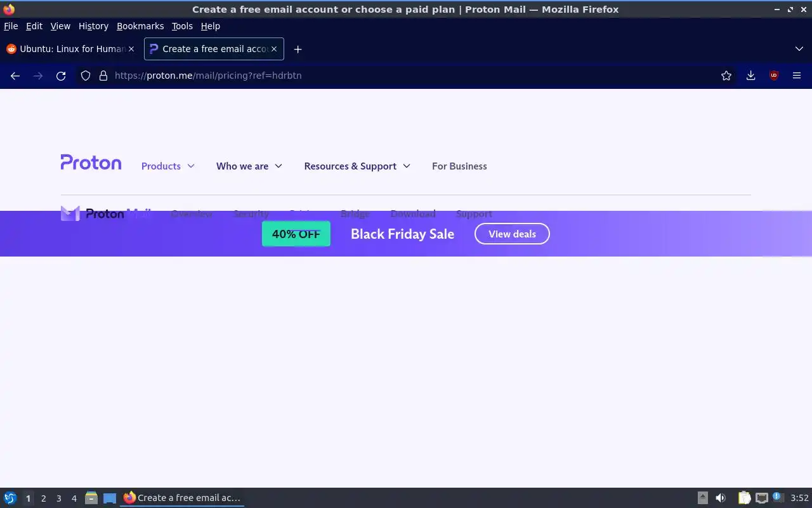The image size is (812, 508).
Task: Minimize the Firefox window
Action: [x=777, y=10]
